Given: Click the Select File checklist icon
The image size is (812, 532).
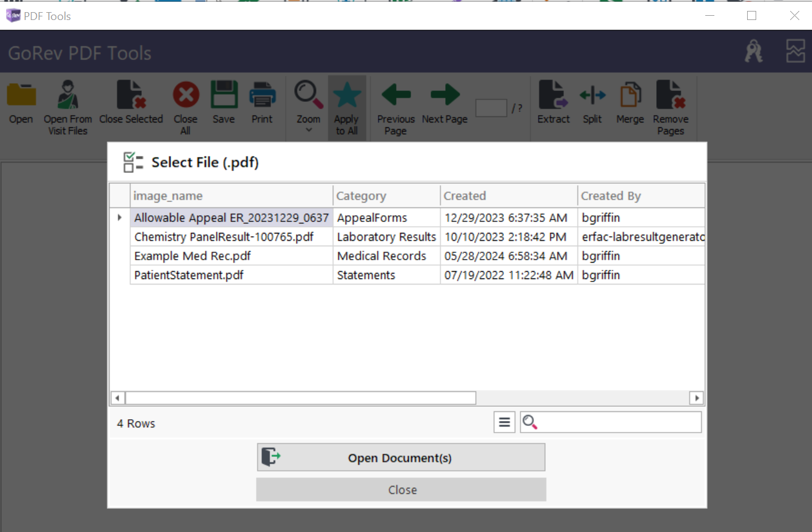Looking at the screenshot, I should pyautogui.click(x=133, y=162).
